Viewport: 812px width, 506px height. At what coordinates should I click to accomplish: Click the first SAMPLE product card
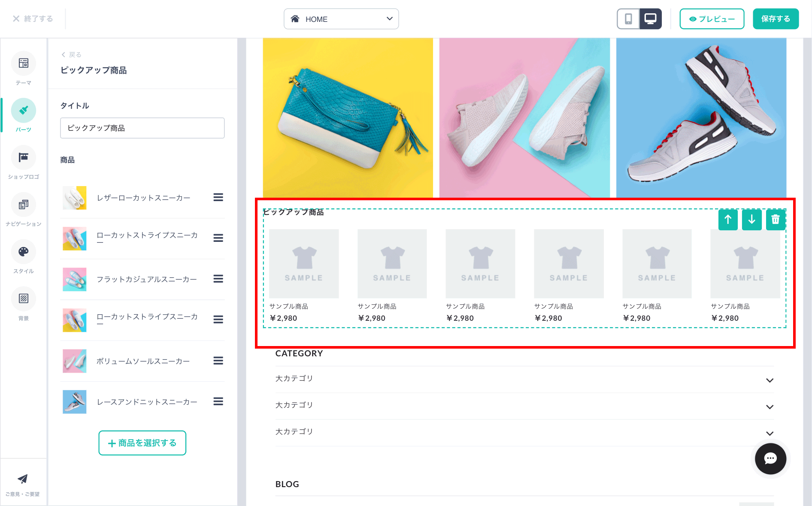click(304, 276)
